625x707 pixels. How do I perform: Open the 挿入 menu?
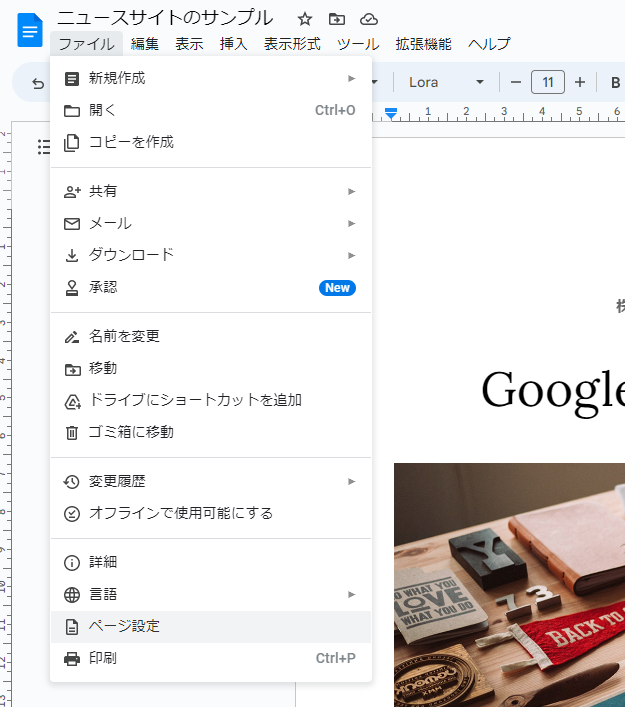pyautogui.click(x=233, y=44)
